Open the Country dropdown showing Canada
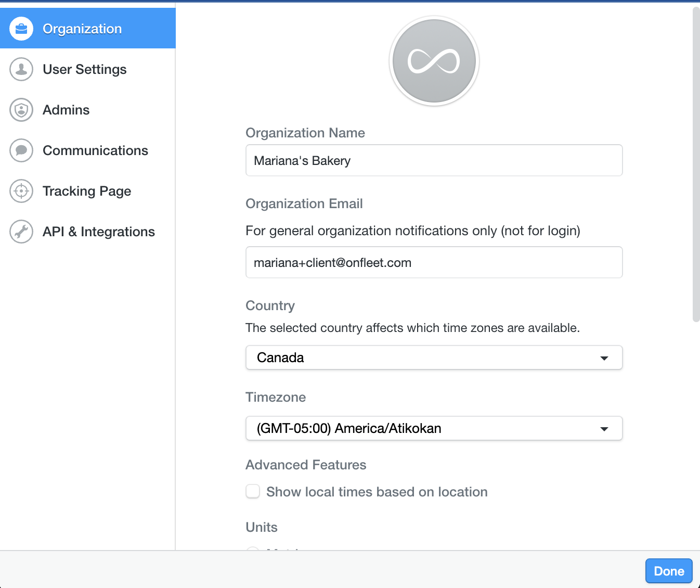This screenshot has width=700, height=588. (x=434, y=357)
